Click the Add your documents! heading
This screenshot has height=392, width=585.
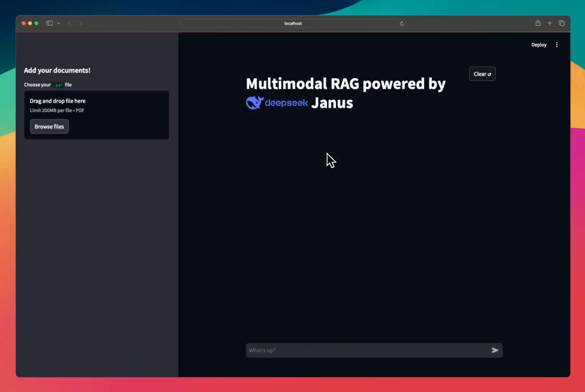[x=57, y=70]
